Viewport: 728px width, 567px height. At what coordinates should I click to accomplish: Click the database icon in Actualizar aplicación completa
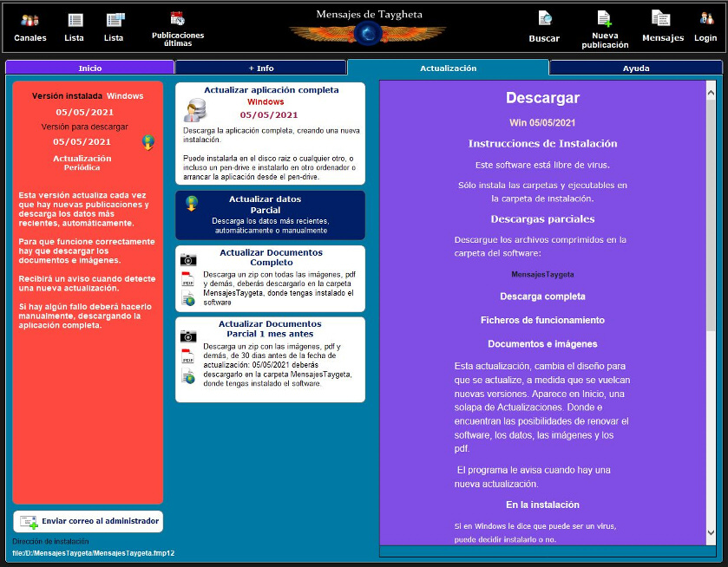coord(194,111)
